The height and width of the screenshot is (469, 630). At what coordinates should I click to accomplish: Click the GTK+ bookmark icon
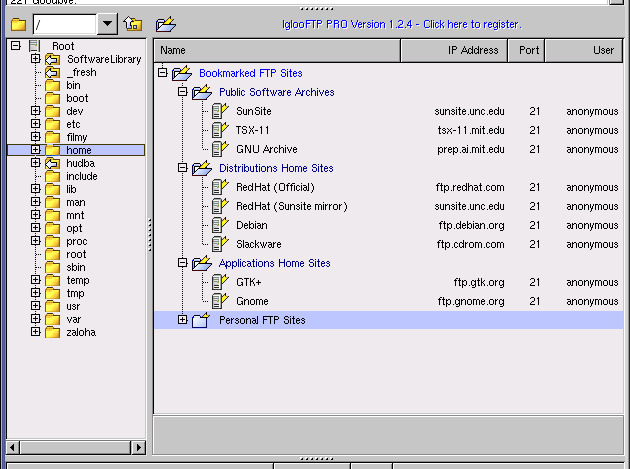click(x=220, y=282)
